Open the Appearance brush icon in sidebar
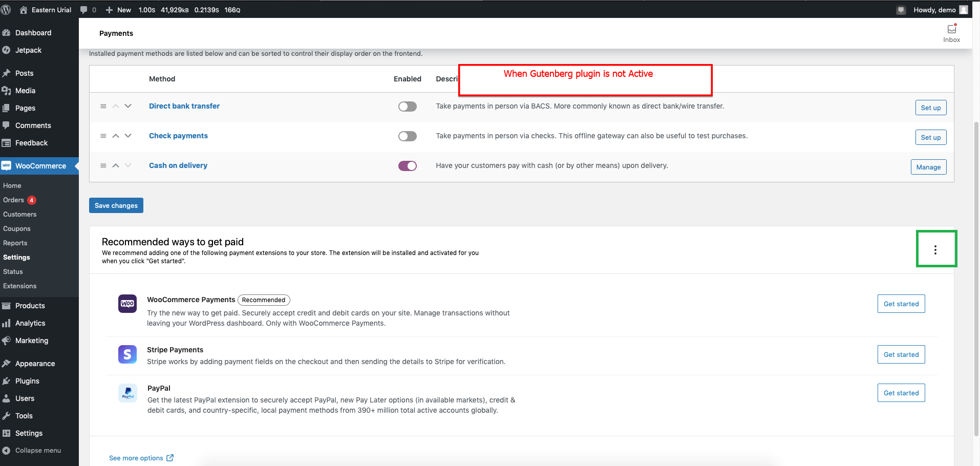The width and height of the screenshot is (980, 466). pos(7,363)
